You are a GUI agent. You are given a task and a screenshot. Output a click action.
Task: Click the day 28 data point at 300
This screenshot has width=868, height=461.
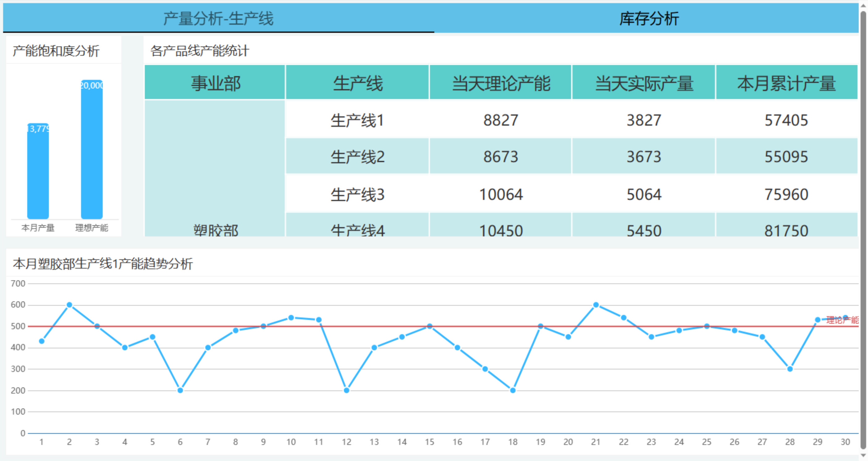[x=790, y=369]
